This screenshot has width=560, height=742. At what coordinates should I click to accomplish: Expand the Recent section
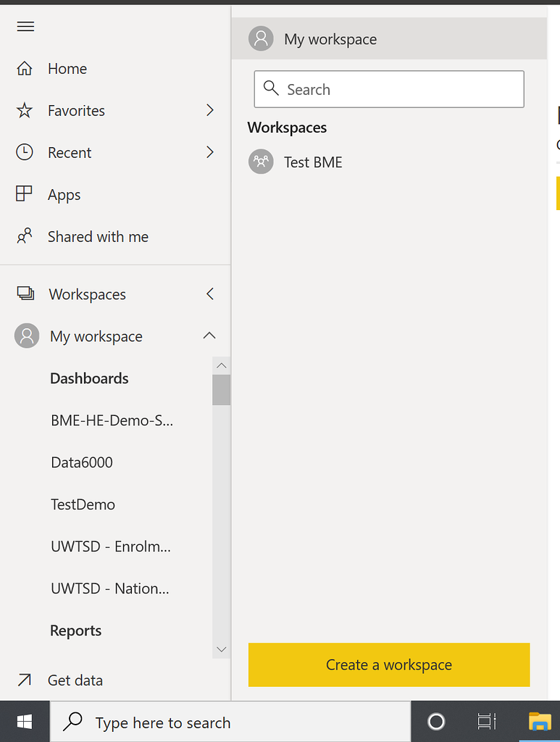(209, 152)
